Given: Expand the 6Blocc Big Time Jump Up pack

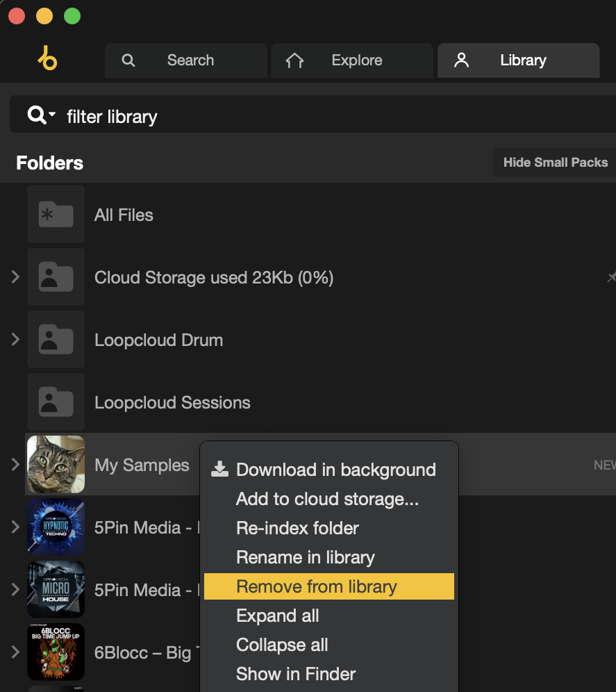Looking at the screenshot, I should coord(15,652).
